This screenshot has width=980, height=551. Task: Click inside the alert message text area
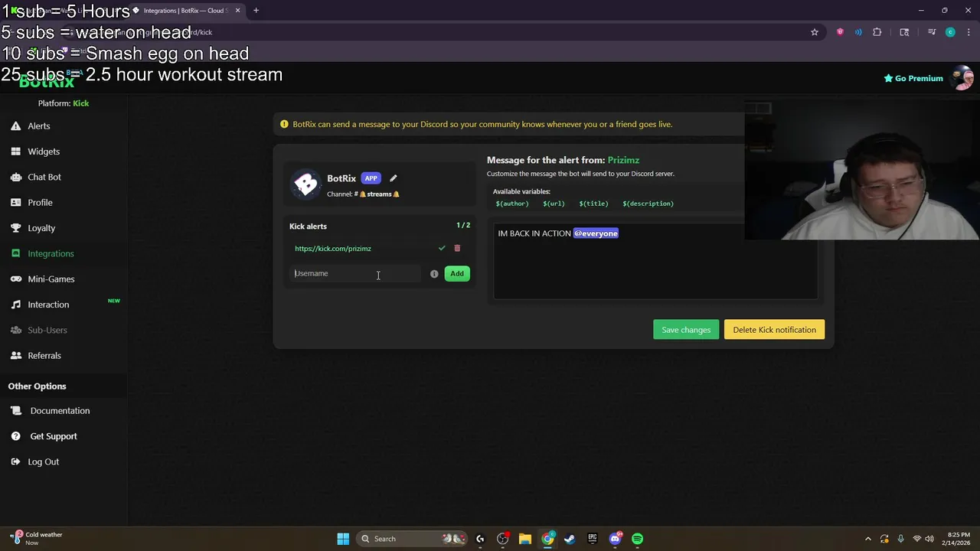tap(655, 261)
